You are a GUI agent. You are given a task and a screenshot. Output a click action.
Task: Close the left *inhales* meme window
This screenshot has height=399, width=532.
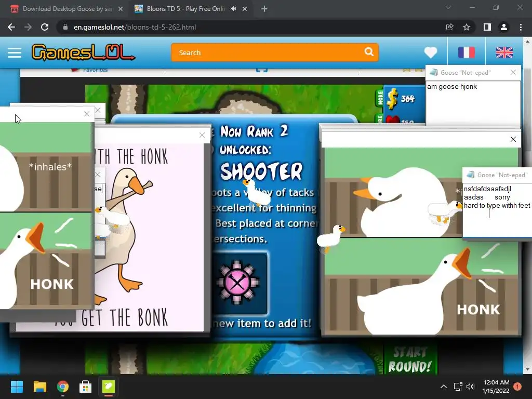point(87,114)
